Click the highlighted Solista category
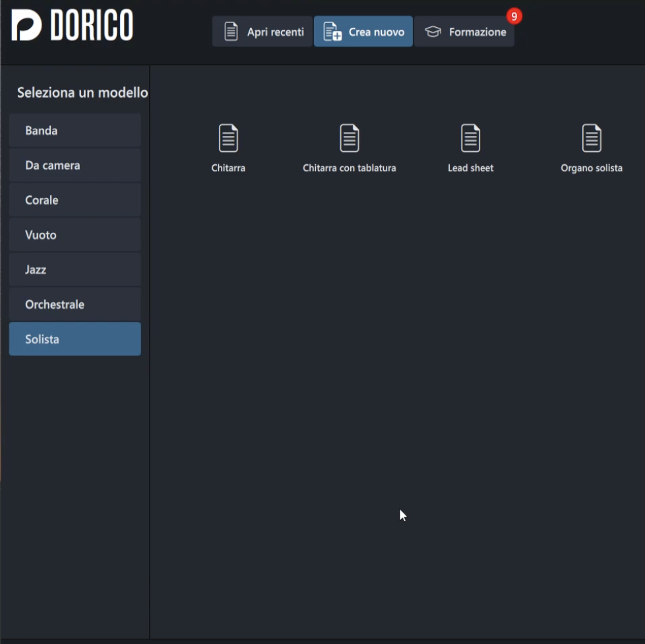This screenshot has width=645, height=644. click(75, 339)
